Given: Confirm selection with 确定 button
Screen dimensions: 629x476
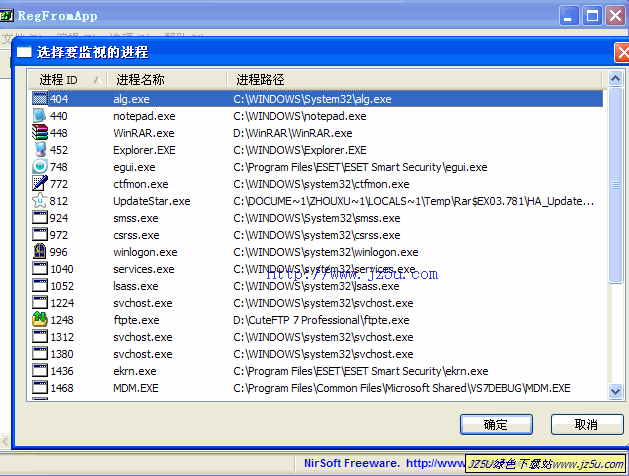Looking at the screenshot, I should click(x=496, y=424).
